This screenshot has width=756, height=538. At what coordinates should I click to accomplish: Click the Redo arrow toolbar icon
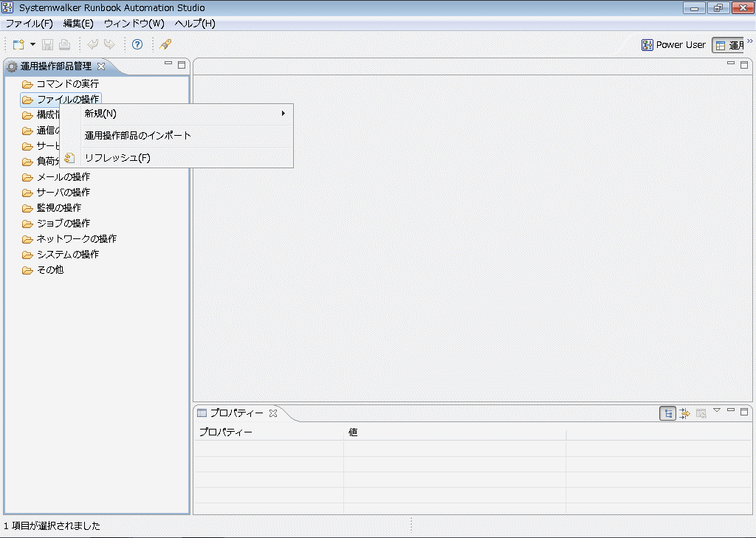click(x=110, y=44)
